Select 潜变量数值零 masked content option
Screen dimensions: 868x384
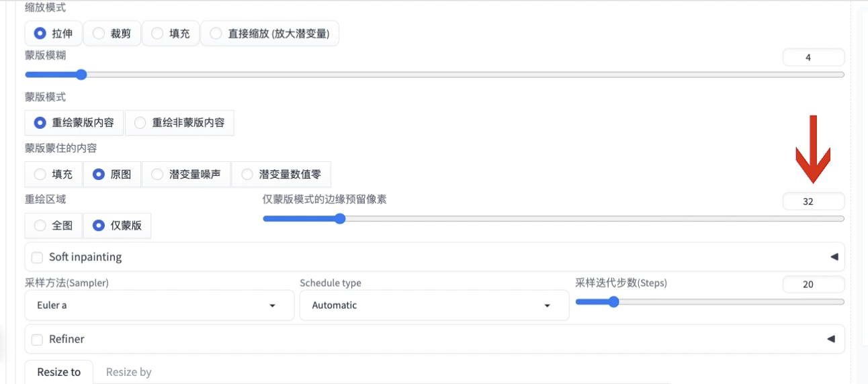coord(281,175)
